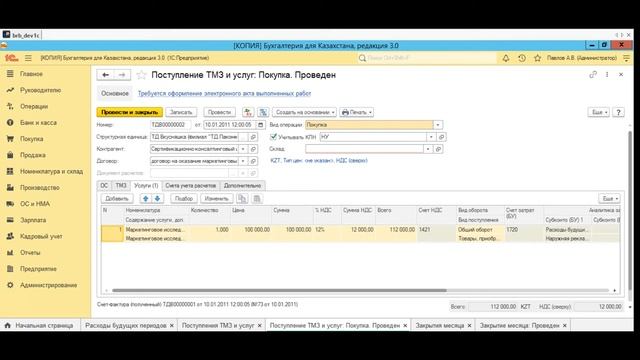640x360 pixels.
Task: Open Банк и касса section
Action: click(x=38, y=123)
